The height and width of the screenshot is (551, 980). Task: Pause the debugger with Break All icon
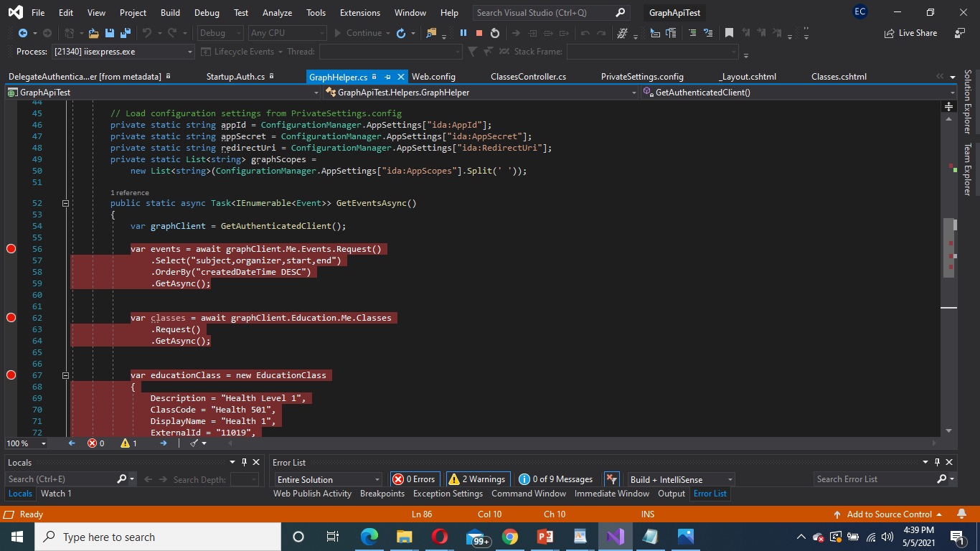tap(463, 33)
